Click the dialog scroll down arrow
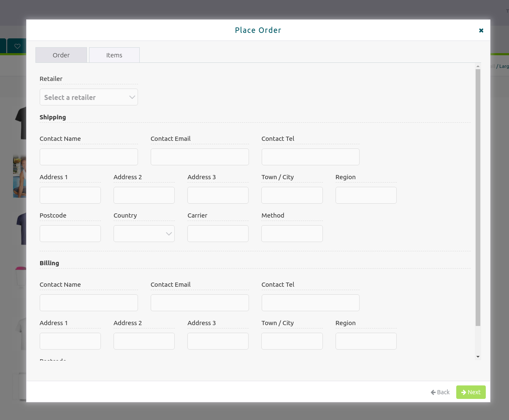This screenshot has height=420, width=509. [x=478, y=357]
